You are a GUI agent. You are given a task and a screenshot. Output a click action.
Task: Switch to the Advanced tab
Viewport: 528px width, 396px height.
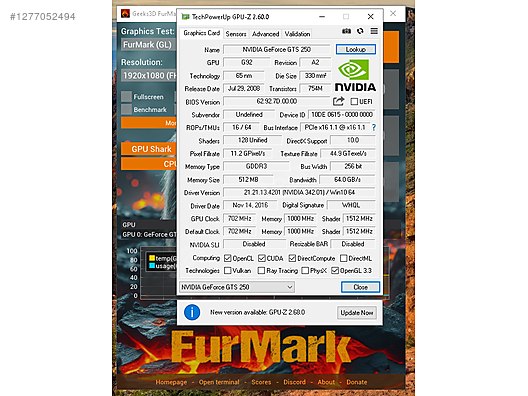tap(265, 34)
